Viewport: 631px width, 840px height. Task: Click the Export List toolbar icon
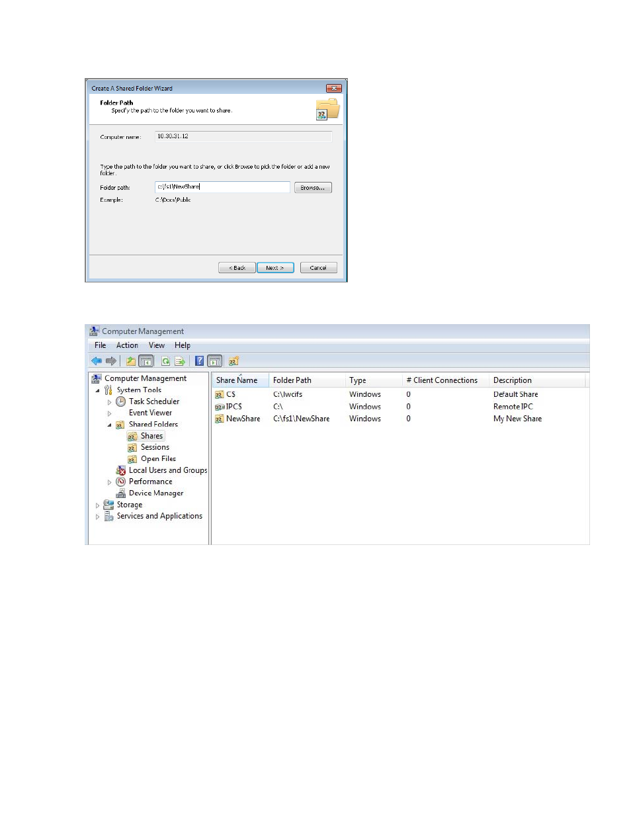(x=180, y=361)
